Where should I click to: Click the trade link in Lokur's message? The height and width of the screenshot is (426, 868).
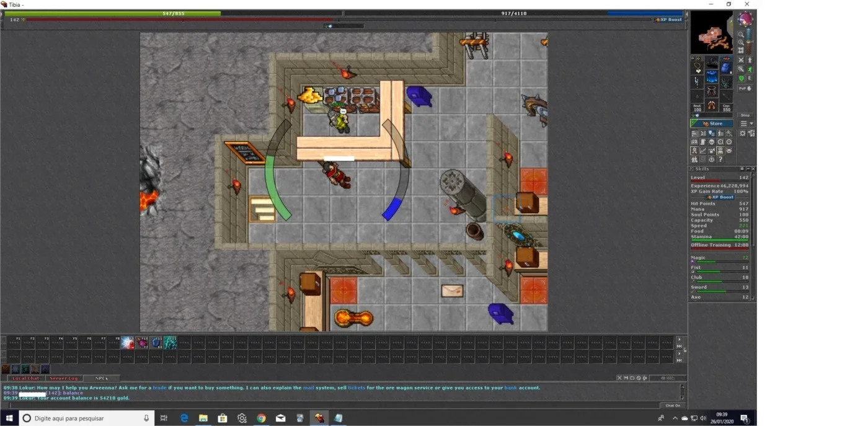tap(159, 388)
